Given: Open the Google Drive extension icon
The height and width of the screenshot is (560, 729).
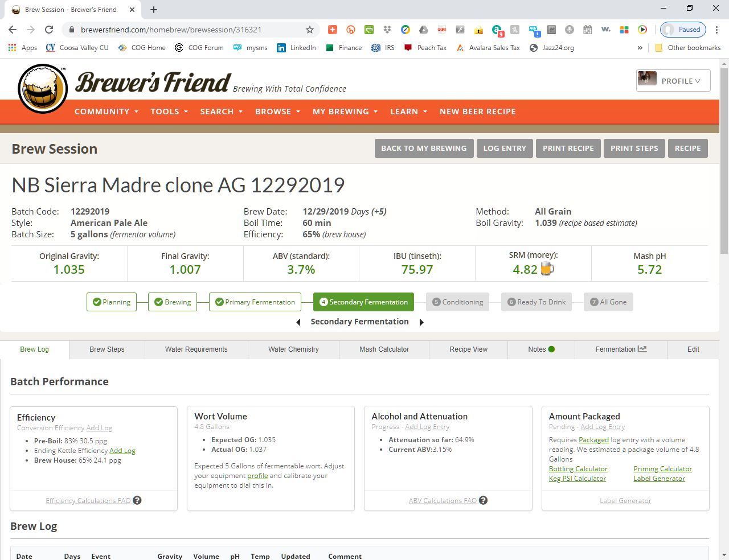Looking at the screenshot, I should [x=424, y=30].
